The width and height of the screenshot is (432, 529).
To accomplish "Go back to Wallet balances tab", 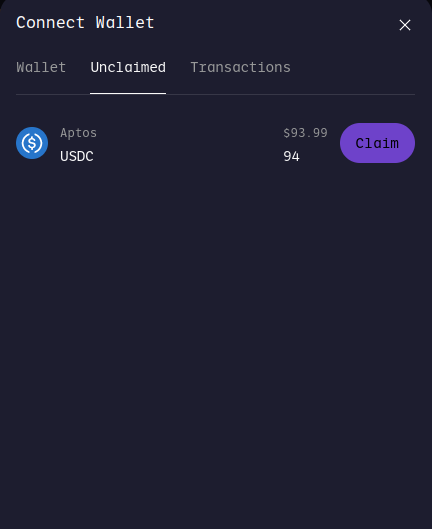I will pos(41,67).
